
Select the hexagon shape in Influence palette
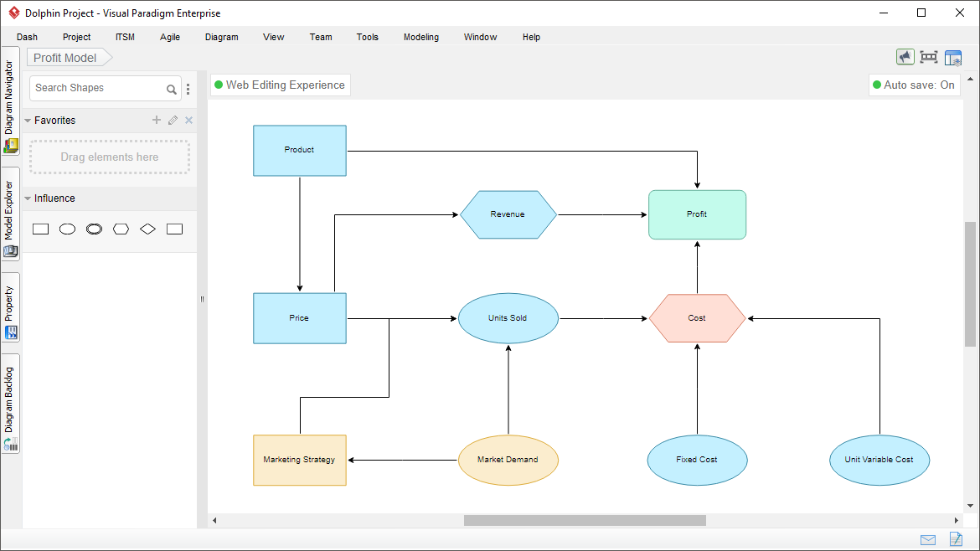(121, 229)
